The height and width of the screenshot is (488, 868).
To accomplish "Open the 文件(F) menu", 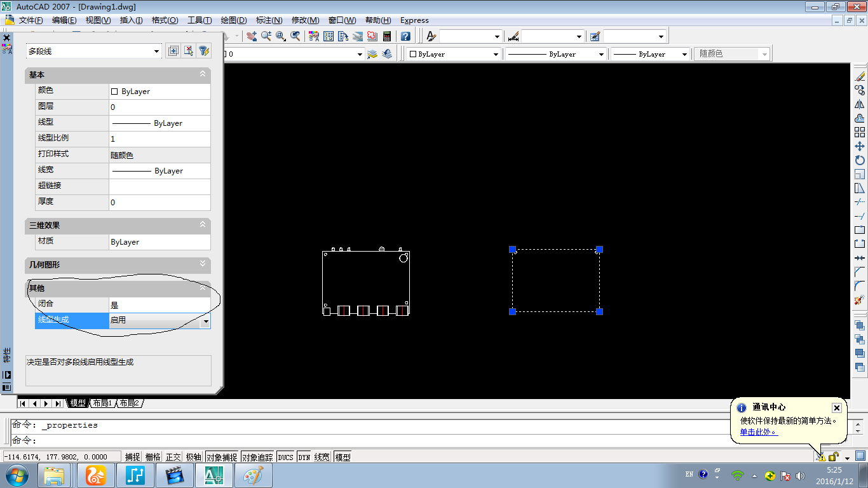I will pos(31,20).
